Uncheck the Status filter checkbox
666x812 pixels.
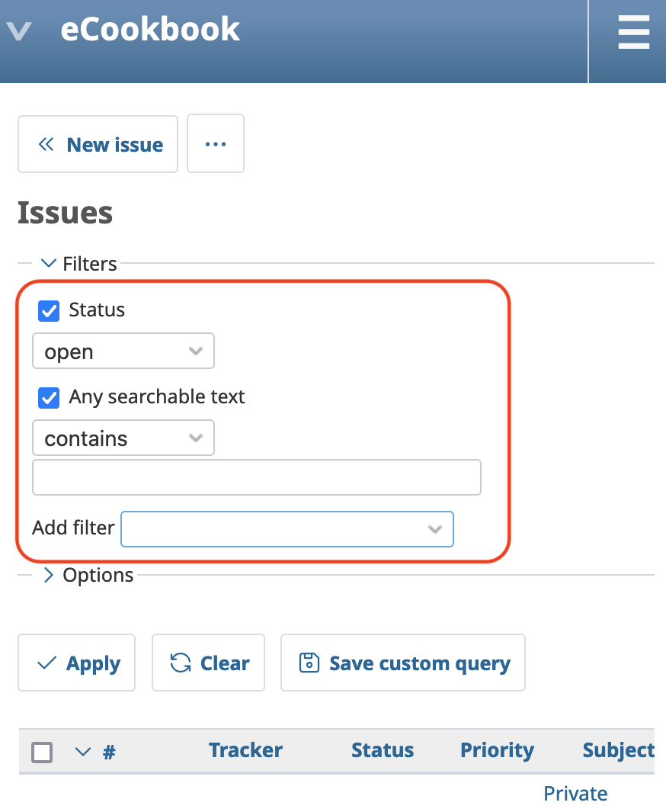pos(49,310)
